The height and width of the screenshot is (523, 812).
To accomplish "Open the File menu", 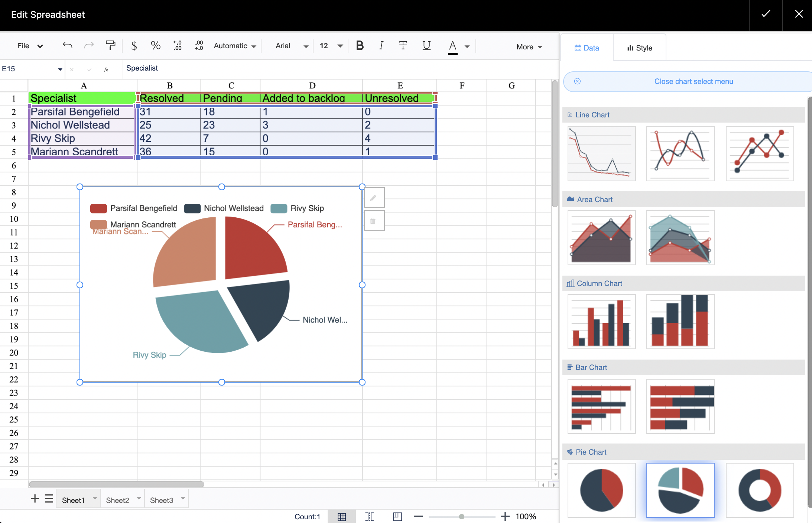I will pyautogui.click(x=30, y=46).
